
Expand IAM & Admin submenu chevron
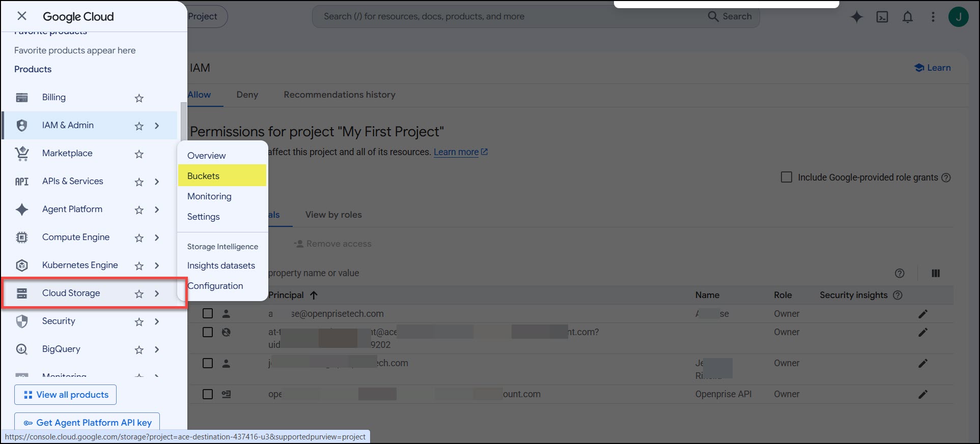(157, 126)
